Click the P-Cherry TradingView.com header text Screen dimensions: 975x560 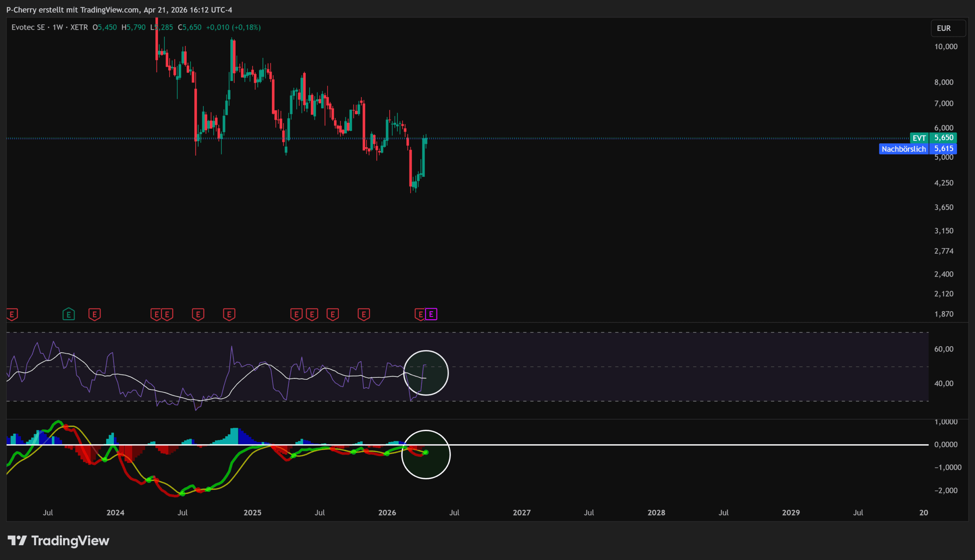119,10
